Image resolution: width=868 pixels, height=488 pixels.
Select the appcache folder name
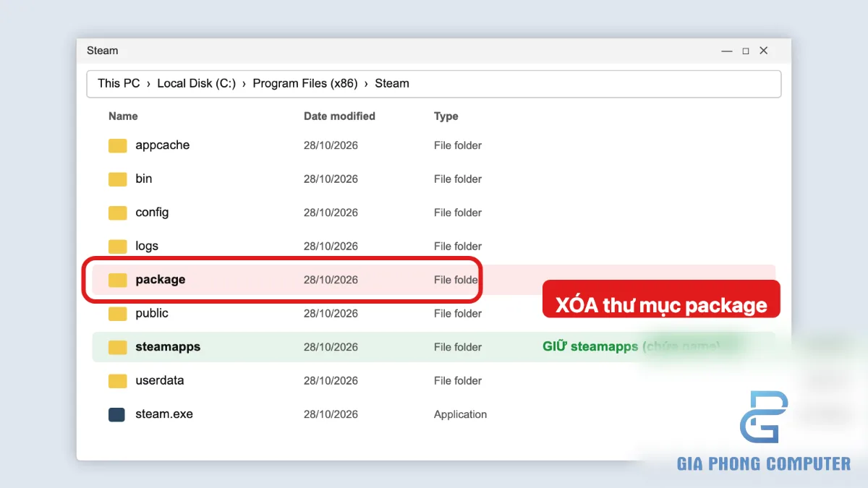coord(163,145)
